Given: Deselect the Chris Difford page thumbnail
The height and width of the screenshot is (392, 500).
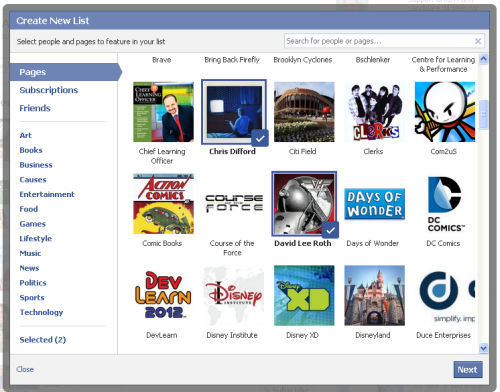Looking at the screenshot, I should point(234,112).
